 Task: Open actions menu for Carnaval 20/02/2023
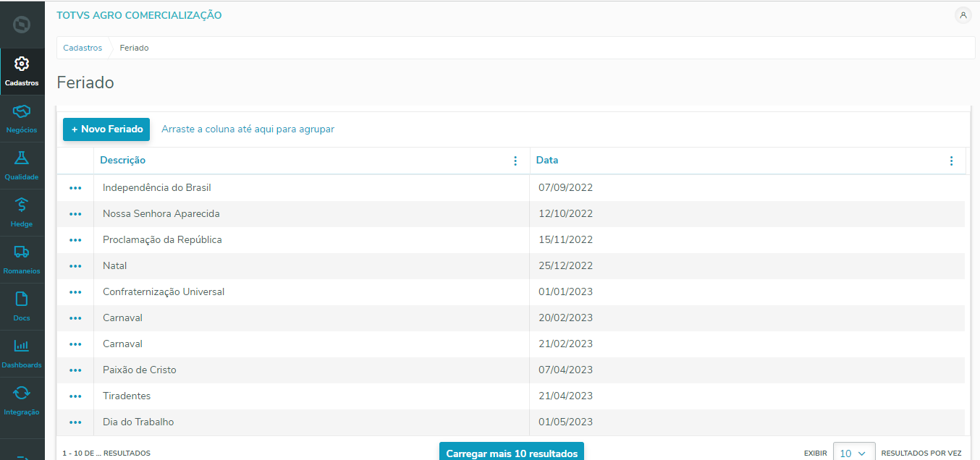pos(75,318)
